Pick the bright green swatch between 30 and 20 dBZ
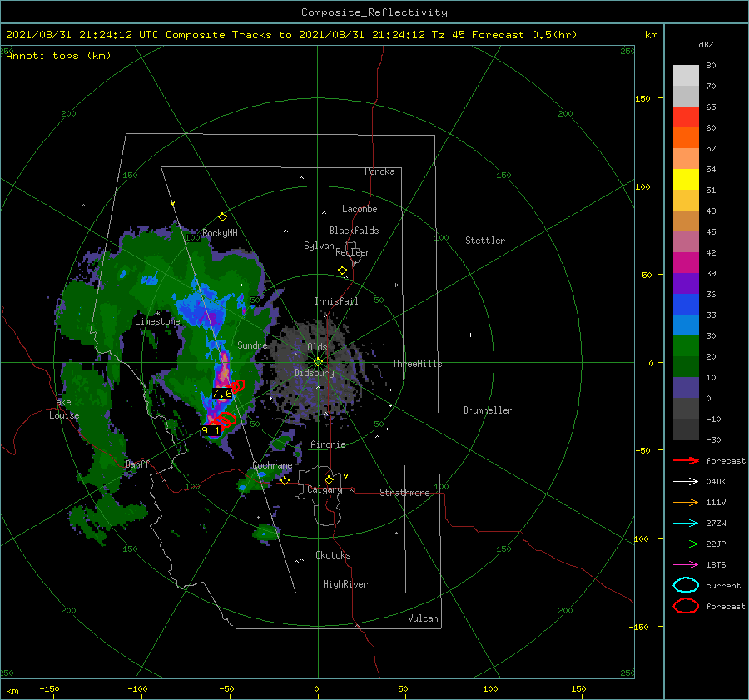 tap(686, 346)
